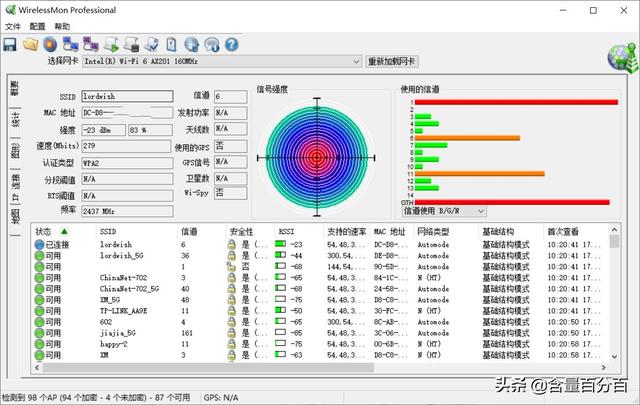Click the WirelessMon app icon in title bar

point(10,10)
